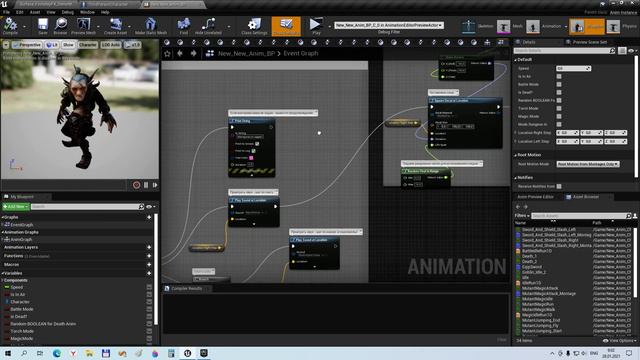
Task: Toggle the Battle Mode checkbox in Details
Action: [x=559, y=84]
